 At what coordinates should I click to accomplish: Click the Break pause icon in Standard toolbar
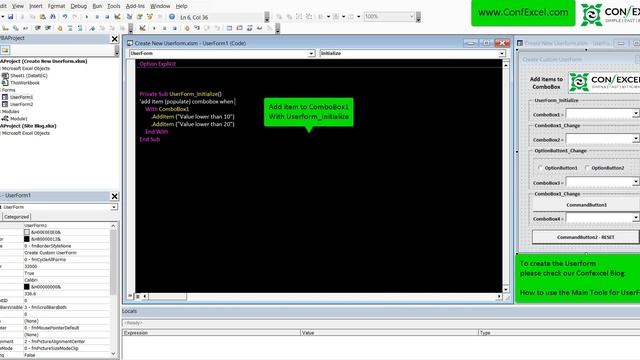click(97, 17)
